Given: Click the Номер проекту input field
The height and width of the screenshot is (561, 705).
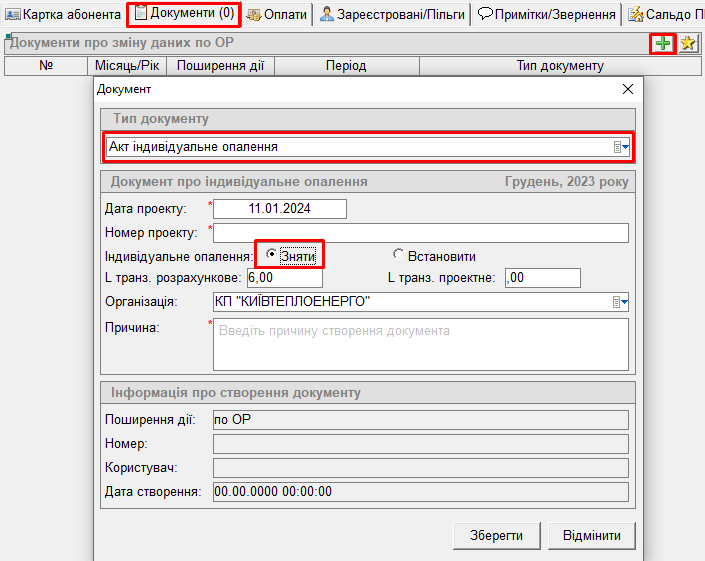Looking at the screenshot, I should pyautogui.click(x=420, y=233).
